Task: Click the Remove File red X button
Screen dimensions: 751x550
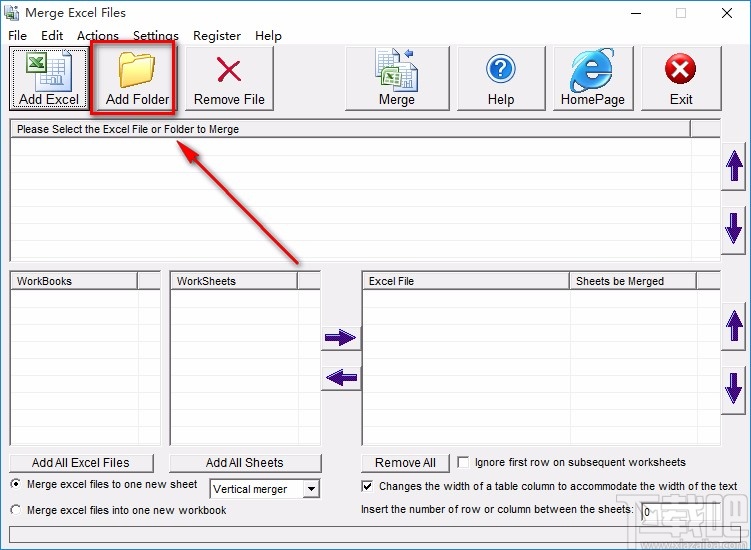Action: click(x=229, y=79)
